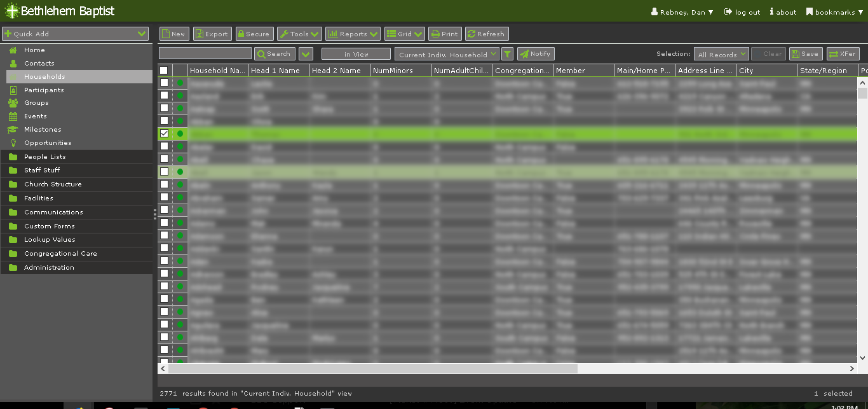Save the current selection
Screen dimensions: 868x409
pyautogui.click(x=805, y=54)
